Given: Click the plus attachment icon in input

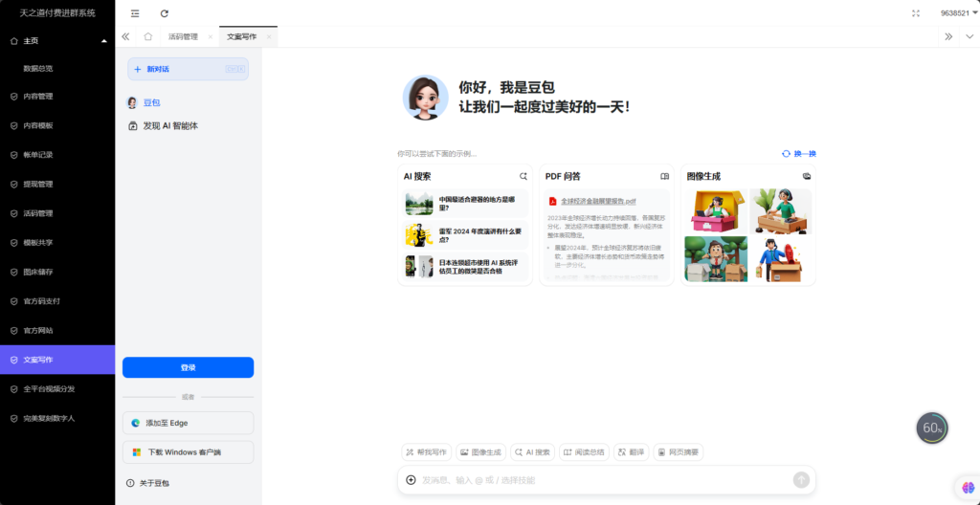Looking at the screenshot, I should [411, 480].
